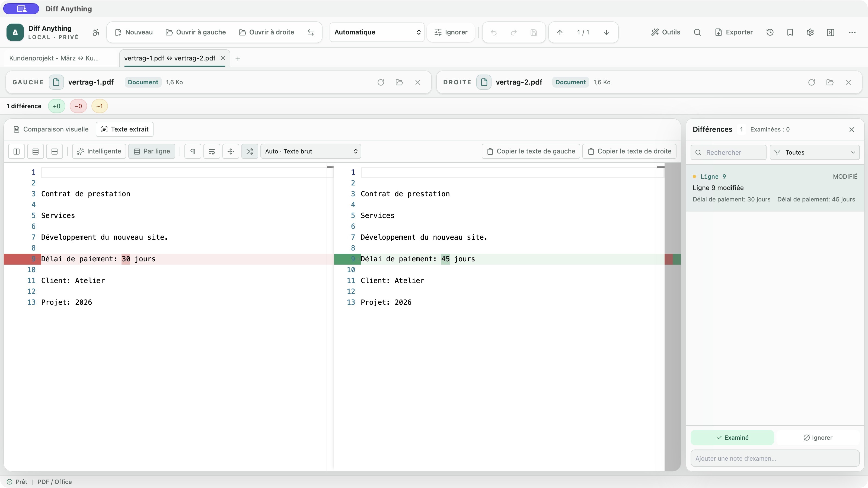The image size is (868, 488).
Task: Switch to Comparaison visuelle tab
Action: click(51, 129)
